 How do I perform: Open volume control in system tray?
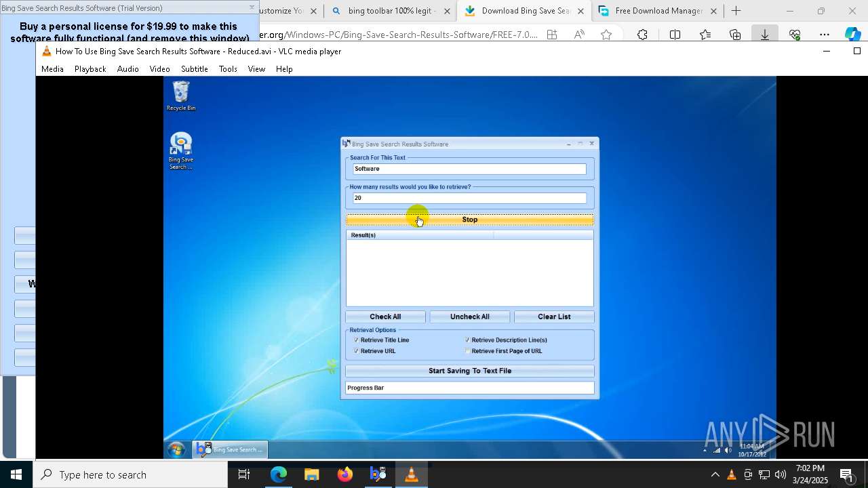tap(781, 474)
